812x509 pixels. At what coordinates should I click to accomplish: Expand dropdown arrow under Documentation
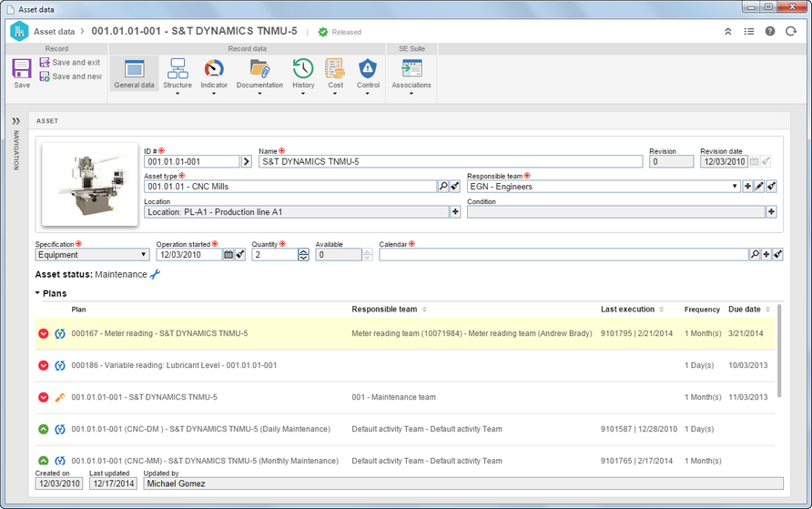pos(259,94)
